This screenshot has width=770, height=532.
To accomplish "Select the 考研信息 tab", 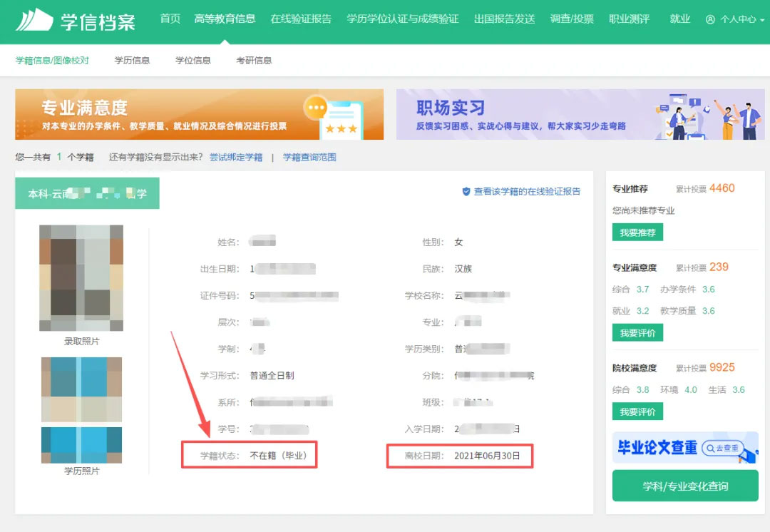I will (x=254, y=61).
